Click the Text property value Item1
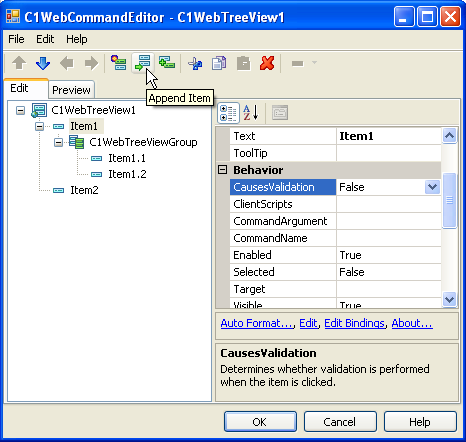 tap(389, 136)
